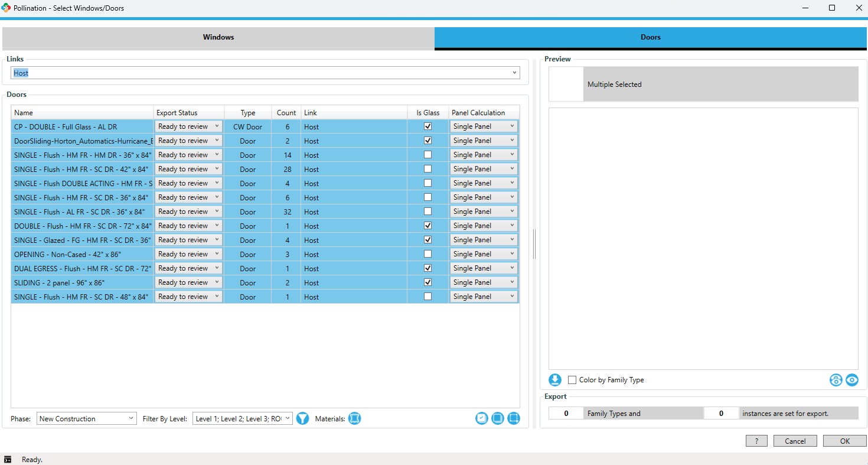Image resolution: width=868 pixels, height=465 pixels.
Task: Switch to the Windows tab
Action: tap(218, 37)
